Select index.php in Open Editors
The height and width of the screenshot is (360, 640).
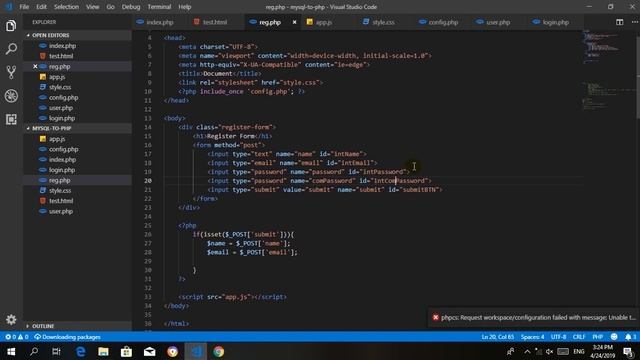[78, 46]
